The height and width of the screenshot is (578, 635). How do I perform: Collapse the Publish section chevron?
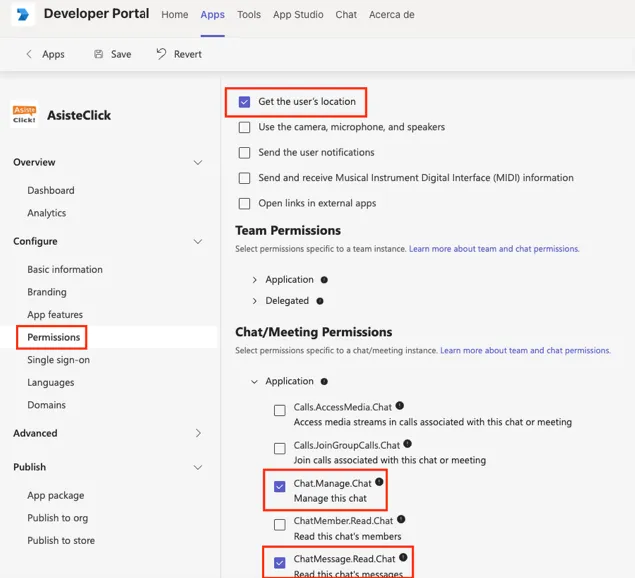click(198, 467)
